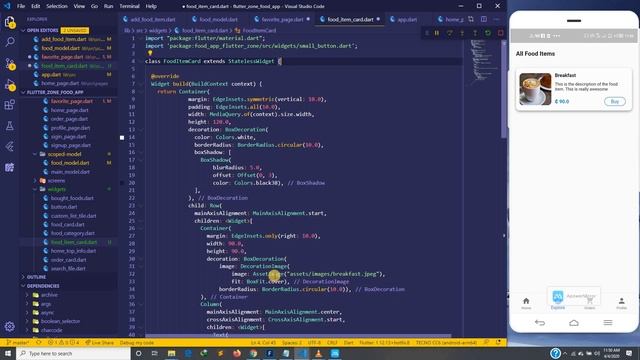Open food_card.dart in the widgets folder
Viewport: 640px width, 360px height.
point(68,224)
